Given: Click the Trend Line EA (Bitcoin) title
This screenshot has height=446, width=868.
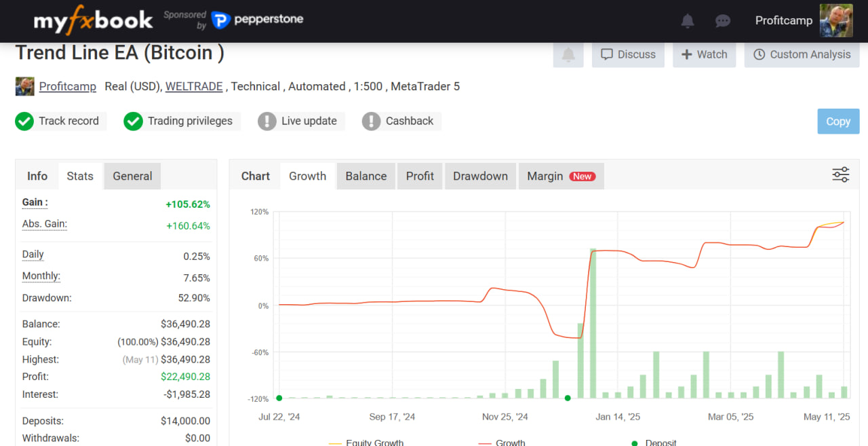Looking at the screenshot, I should click(x=120, y=53).
